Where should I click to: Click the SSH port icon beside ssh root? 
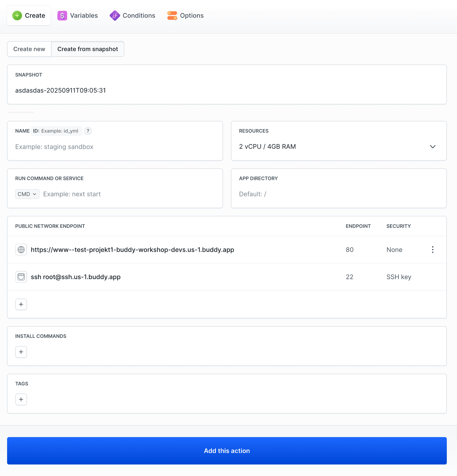click(x=21, y=277)
